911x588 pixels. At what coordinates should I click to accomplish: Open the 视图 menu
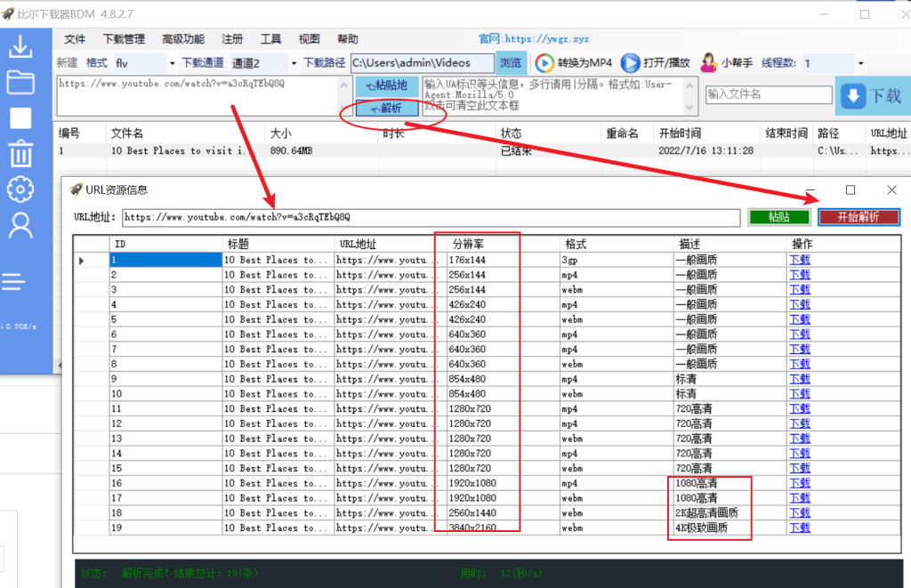coord(309,39)
